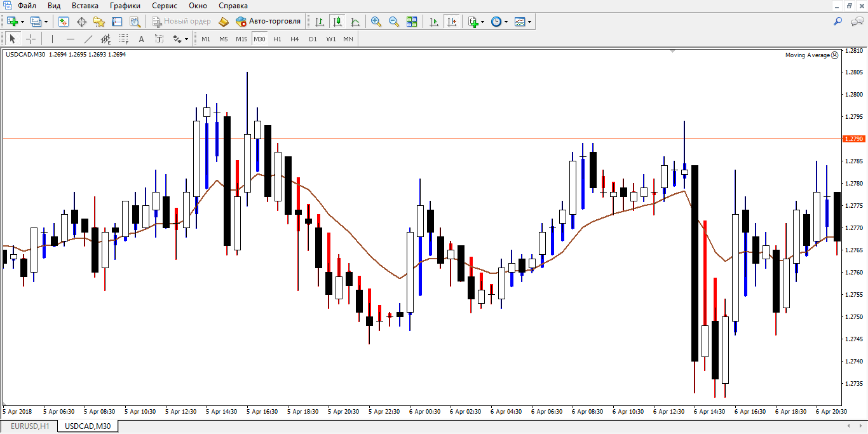The width and height of the screenshot is (868, 434).
Task: Select the equidistant channel tool
Action: coord(105,39)
